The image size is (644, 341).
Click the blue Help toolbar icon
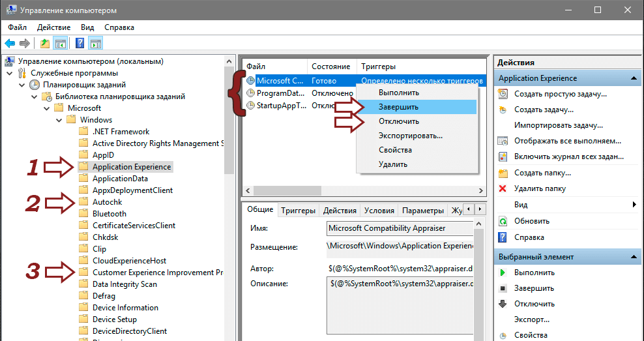pos(80,44)
